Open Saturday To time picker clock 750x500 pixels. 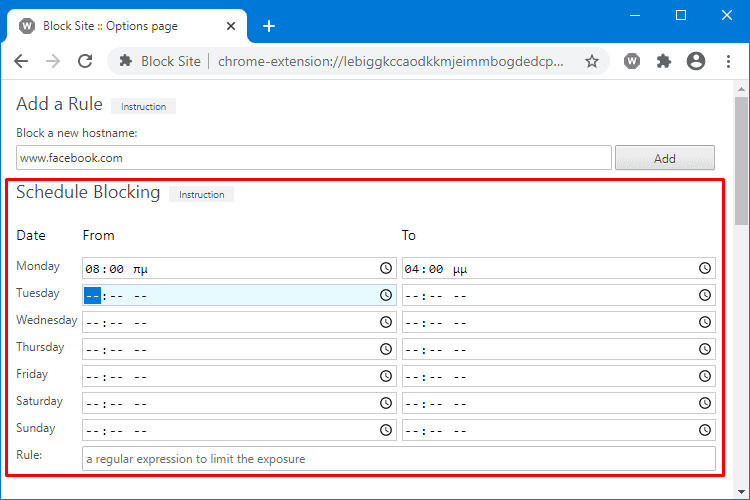point(705,403)
